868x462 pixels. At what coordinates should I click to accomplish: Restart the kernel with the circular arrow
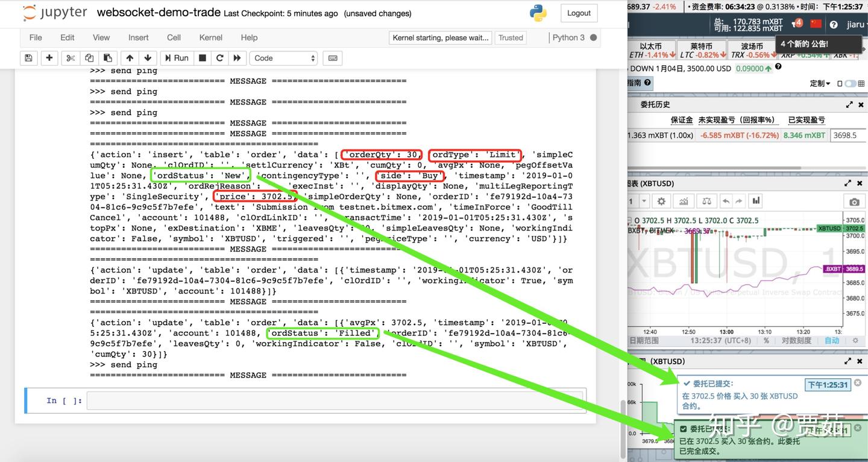point(220,58)
